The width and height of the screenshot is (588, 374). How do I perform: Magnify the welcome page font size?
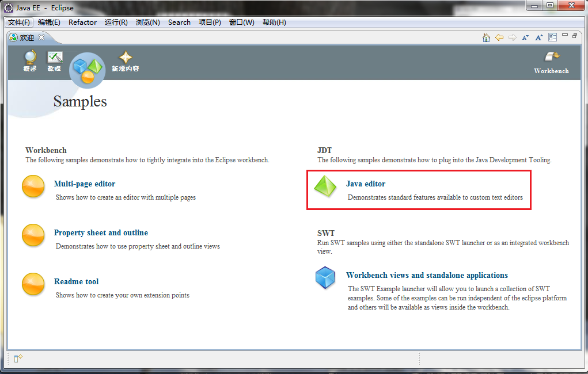pyautogui.click(x=539, y=37)
